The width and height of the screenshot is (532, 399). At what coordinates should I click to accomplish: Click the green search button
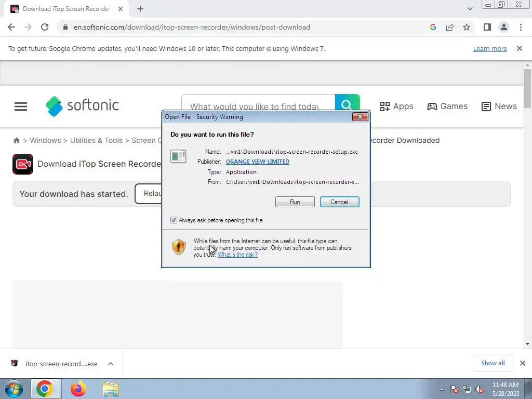click(x=347, y=102)
